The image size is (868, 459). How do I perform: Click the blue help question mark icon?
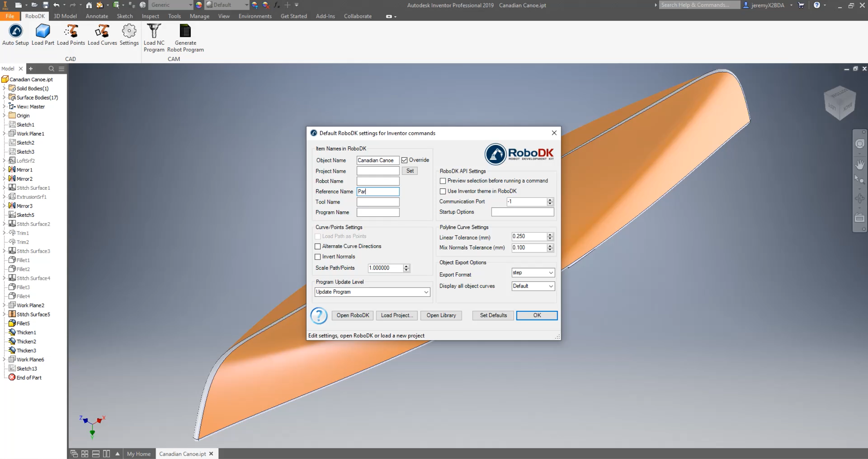coord(319,315)
